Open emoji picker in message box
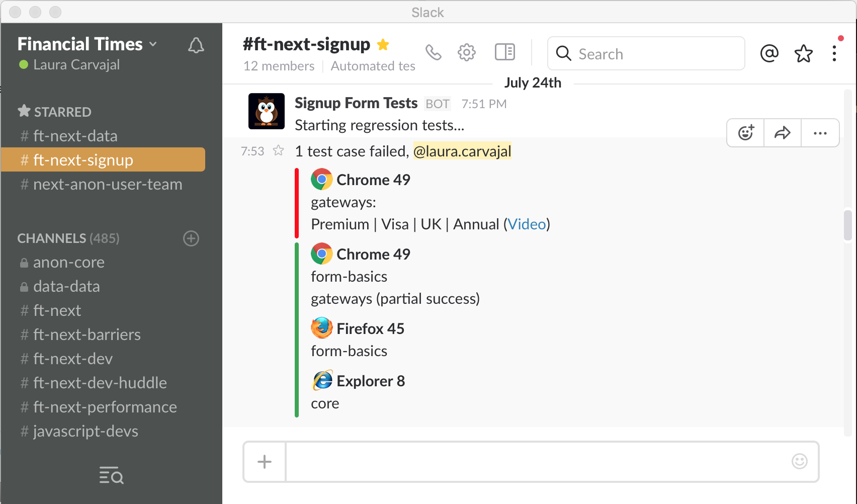This screenshot has height=504, width=857. [800, 461]
